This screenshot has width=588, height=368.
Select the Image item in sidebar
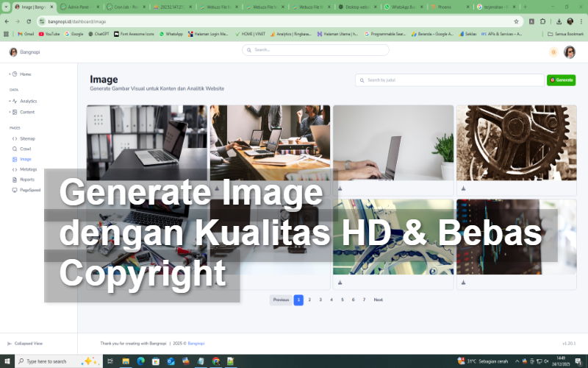pos(25,159)
